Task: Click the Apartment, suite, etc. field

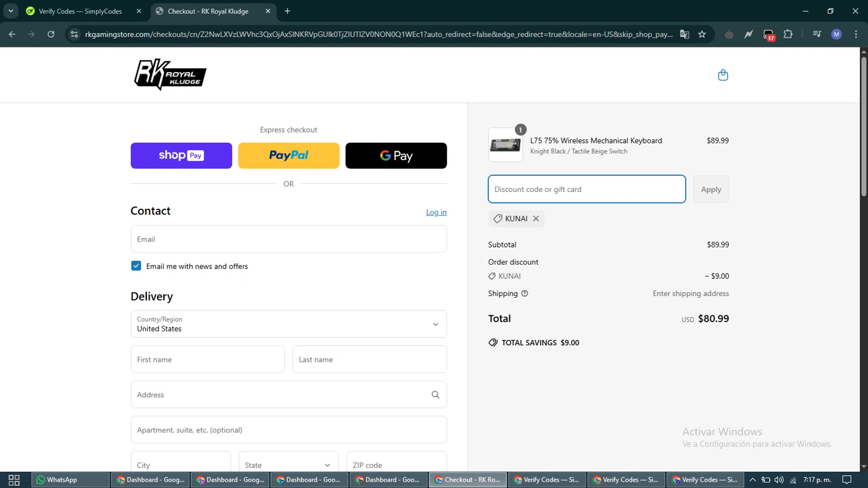Action: coord(289,430)
